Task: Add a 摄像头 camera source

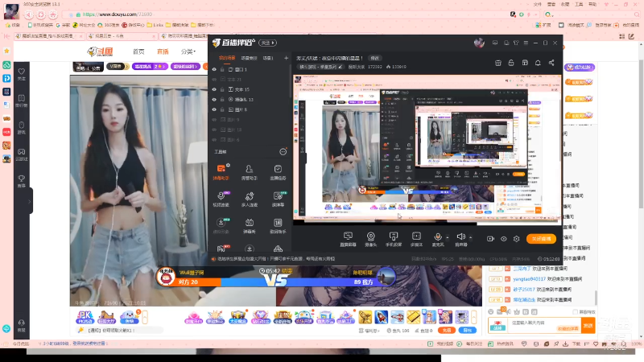Action: 370,238
